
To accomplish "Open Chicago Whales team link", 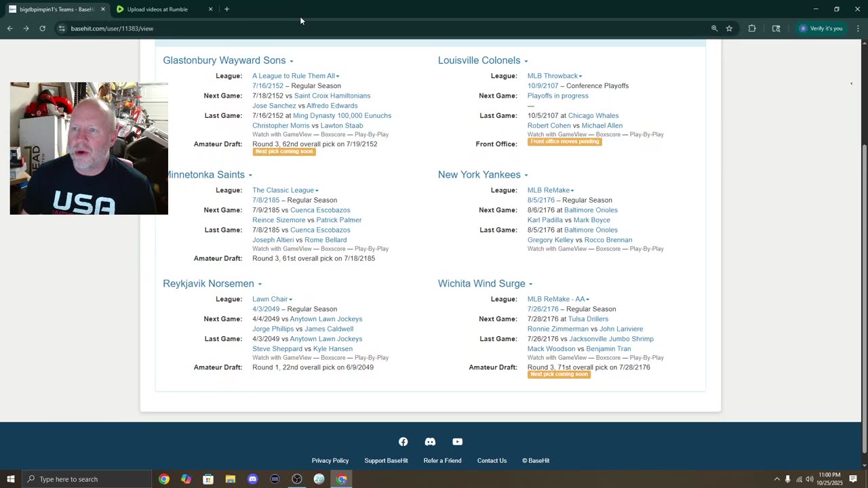I will [593, 116].
